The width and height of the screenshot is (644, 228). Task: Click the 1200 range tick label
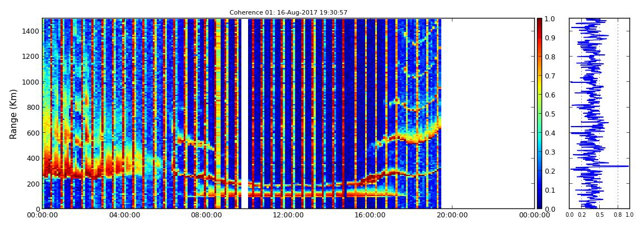point(31,57)
